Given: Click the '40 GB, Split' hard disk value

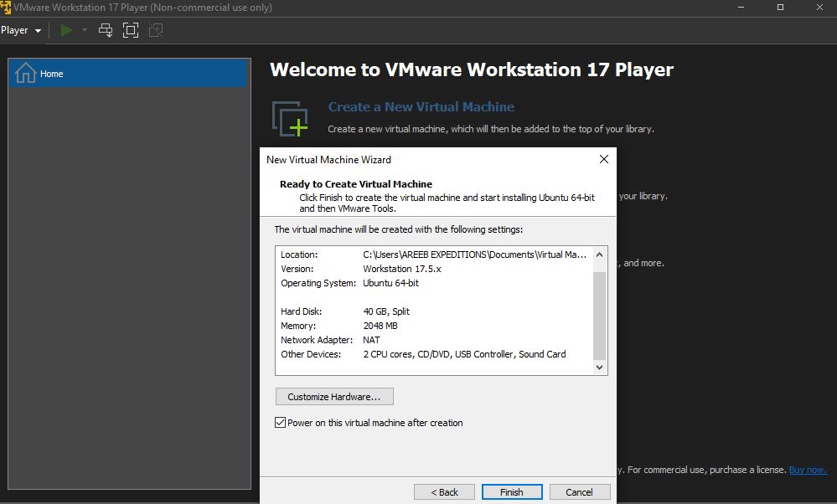Looking at the screenshot, I should pyautogui.click(x=386, y=311).
